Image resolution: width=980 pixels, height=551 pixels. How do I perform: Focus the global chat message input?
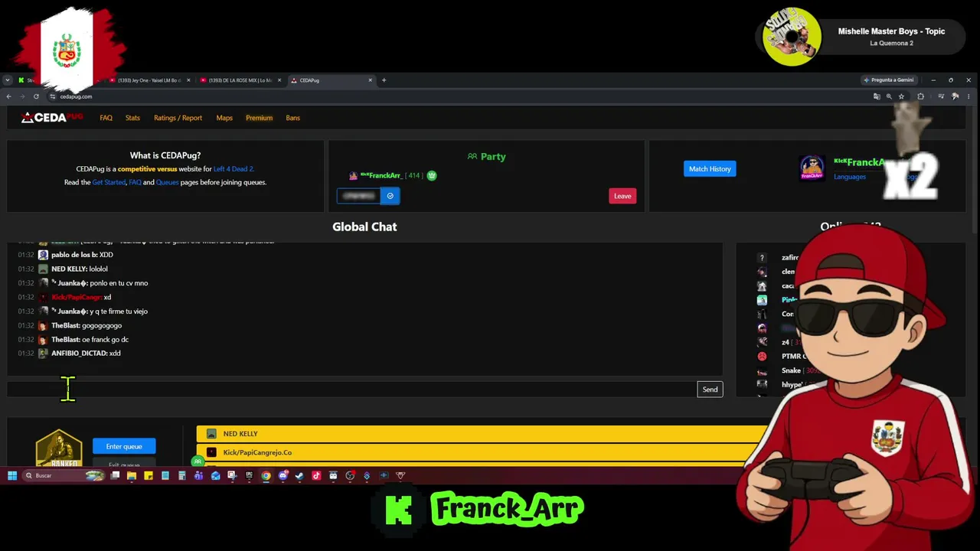point(351,390)
